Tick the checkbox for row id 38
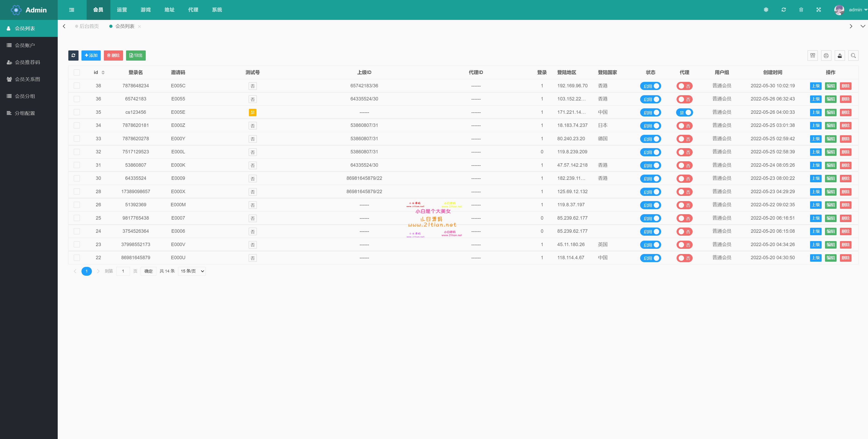The height and width of the screenshot is (439, 868). click(77, 85)
